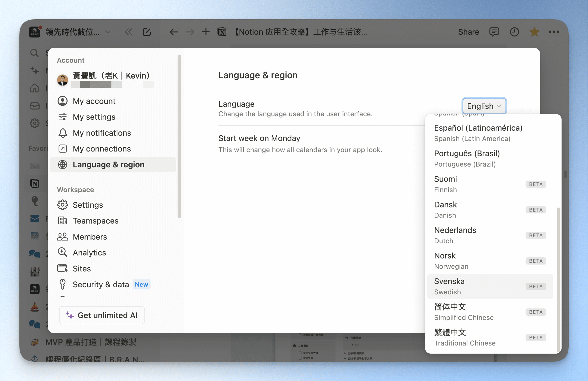Screen dimensions: 588x381
Task: Click language dropdown list scrollbar
Action: click(x=558, y=280)
